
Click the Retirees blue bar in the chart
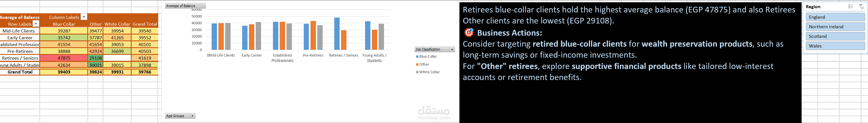pos(337,34)
